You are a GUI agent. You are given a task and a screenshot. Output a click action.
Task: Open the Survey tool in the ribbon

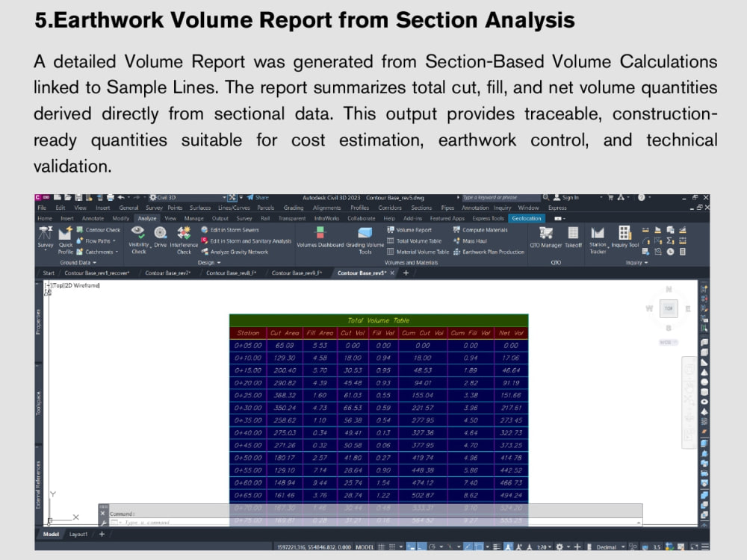(46, 237)
